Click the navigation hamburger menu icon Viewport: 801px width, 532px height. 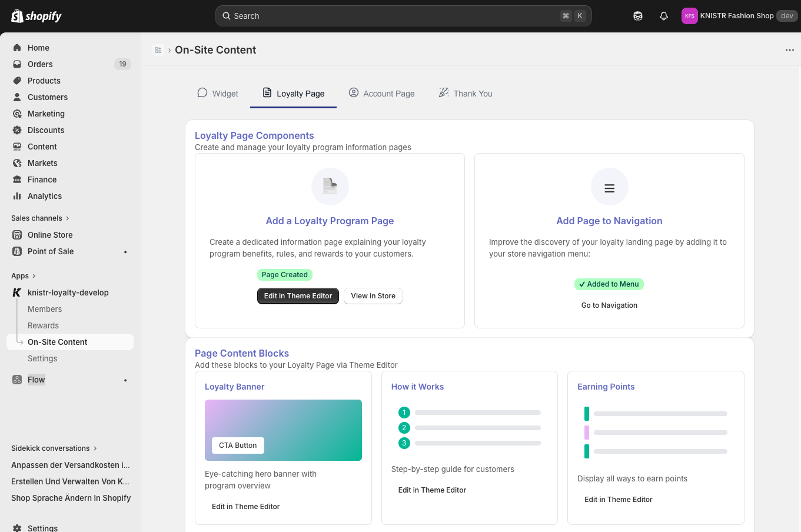610,188
